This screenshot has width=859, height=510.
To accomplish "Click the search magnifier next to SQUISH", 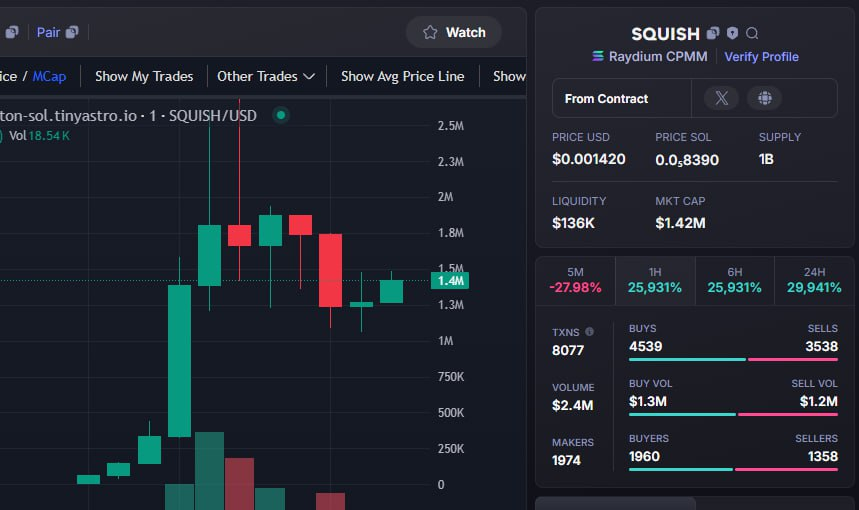I will click(752, 33).
